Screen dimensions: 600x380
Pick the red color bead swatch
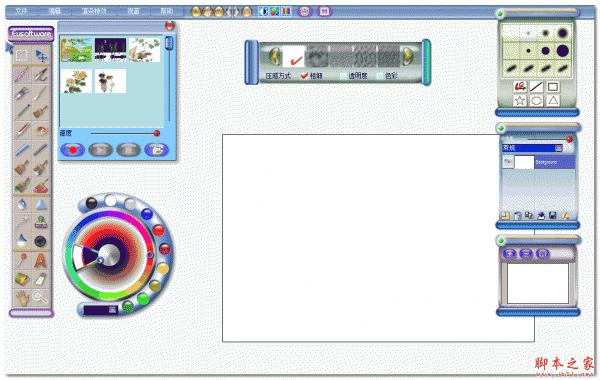point(158,230)
